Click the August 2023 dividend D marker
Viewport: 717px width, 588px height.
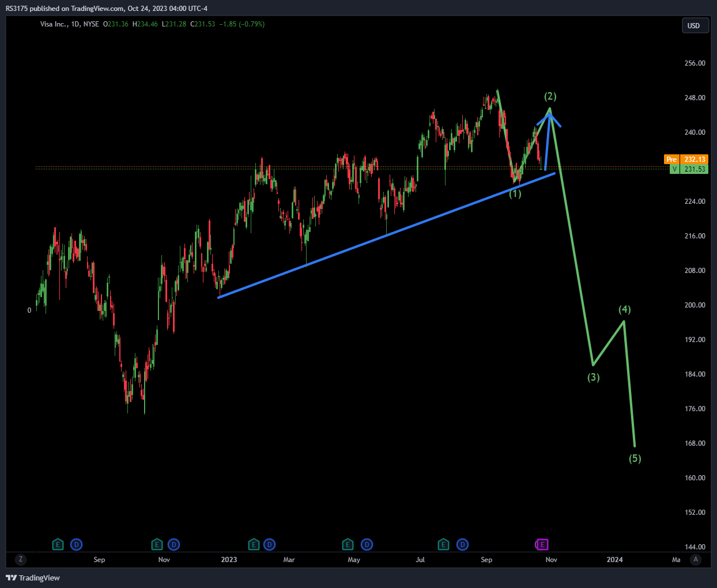click(462, 544)
